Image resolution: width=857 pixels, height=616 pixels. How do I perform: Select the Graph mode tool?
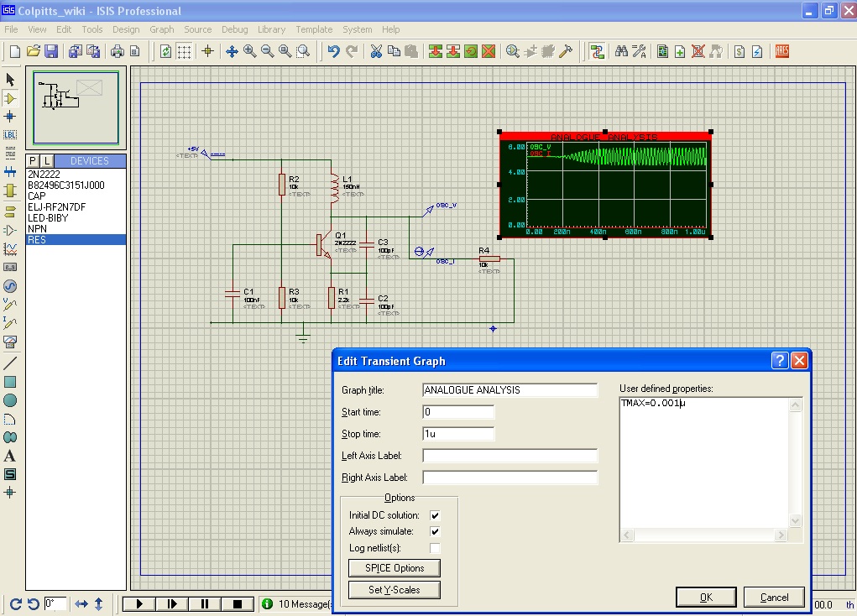tap(10, 249)
